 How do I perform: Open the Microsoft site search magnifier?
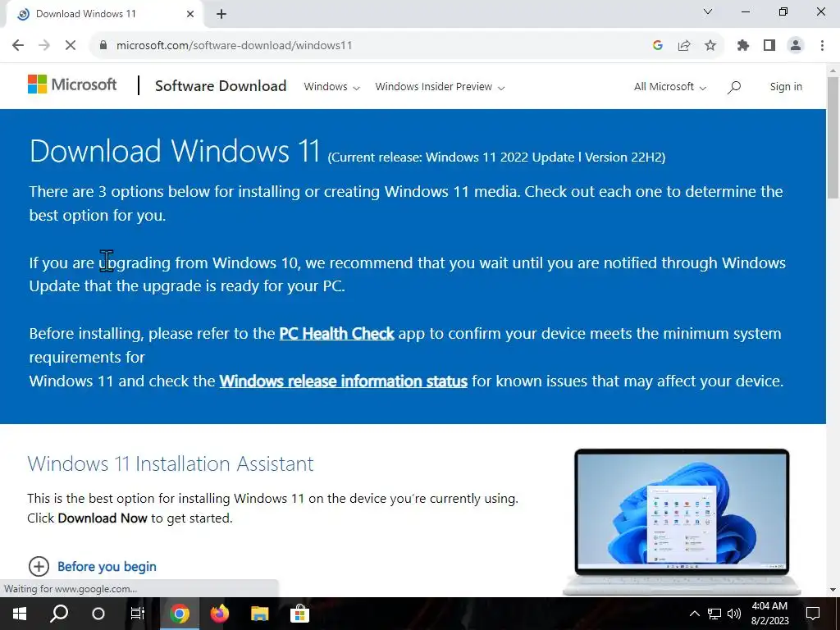[x=734, y=87]
